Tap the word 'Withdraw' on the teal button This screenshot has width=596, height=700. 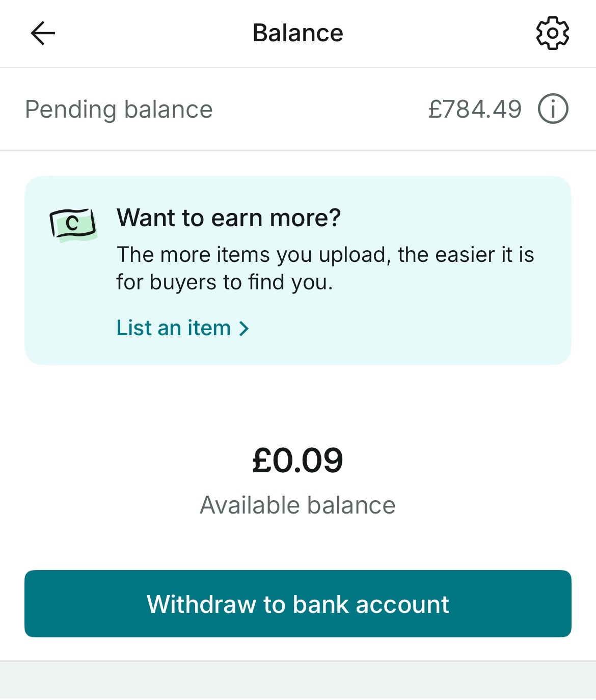click(201, 604)
